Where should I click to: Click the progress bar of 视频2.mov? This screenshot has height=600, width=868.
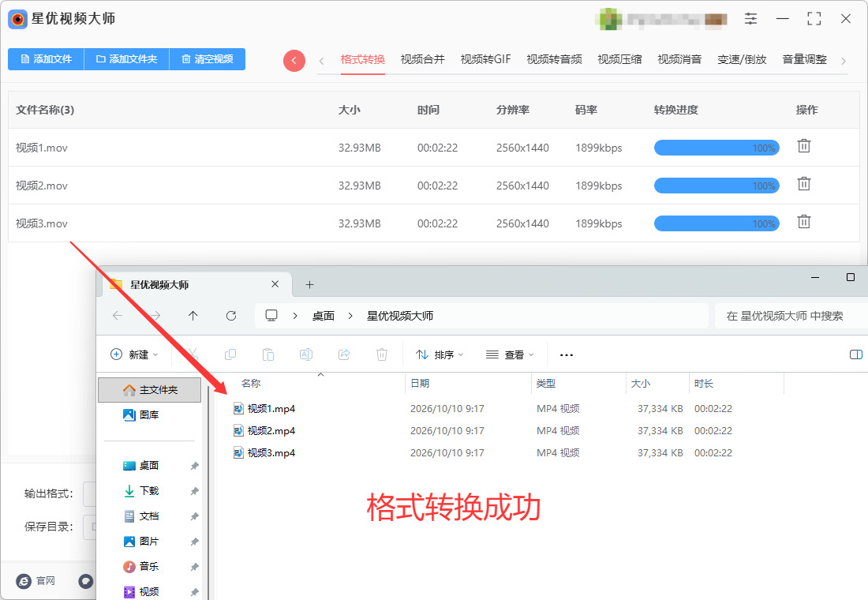(x=716, y=186)
